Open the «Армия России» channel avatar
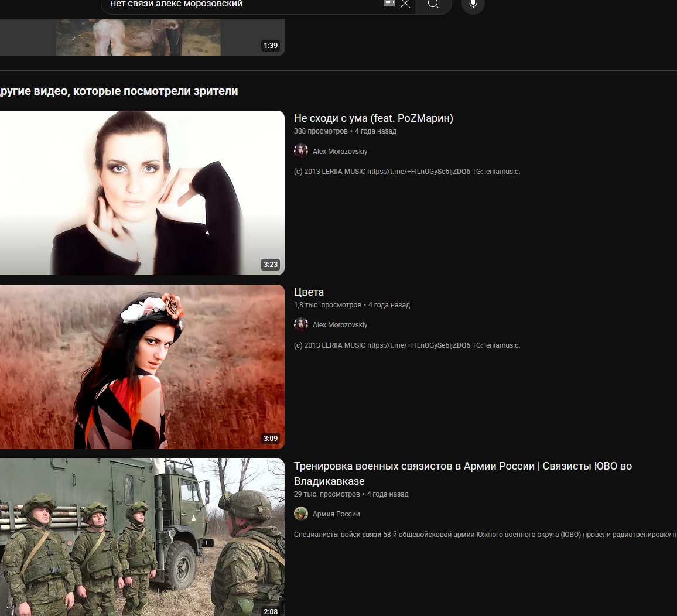Screen dimensions: 677x616 [x=301, y=514]
